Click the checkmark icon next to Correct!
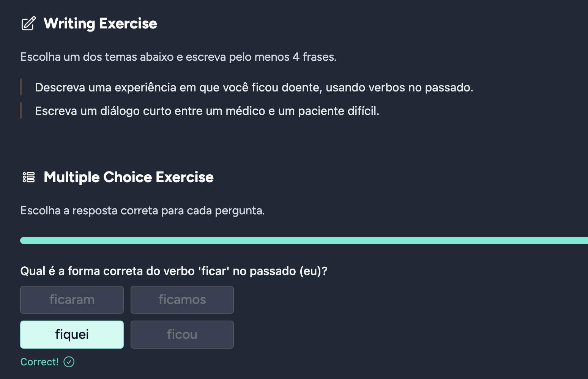The image size is (588, 379). 69,362
